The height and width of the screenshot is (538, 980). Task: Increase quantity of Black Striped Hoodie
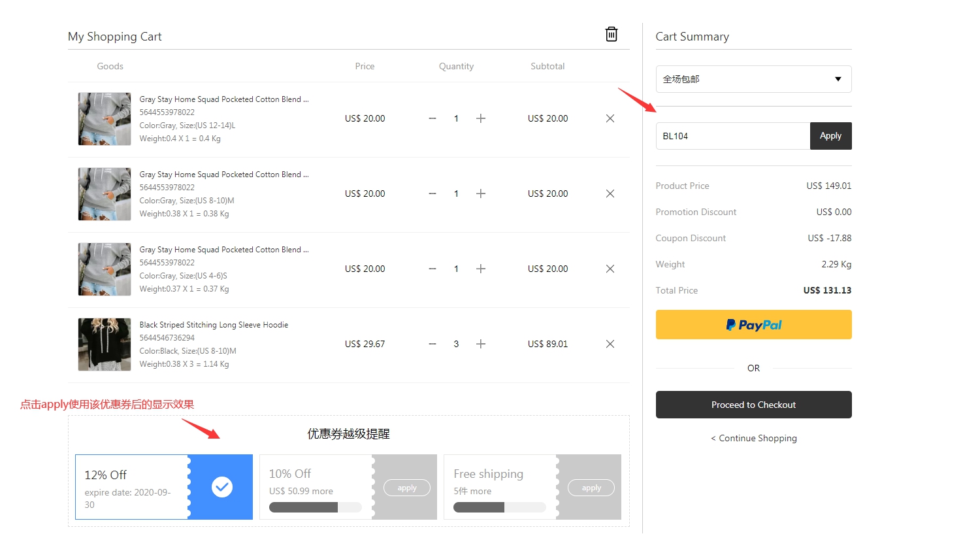click(481, 344)
